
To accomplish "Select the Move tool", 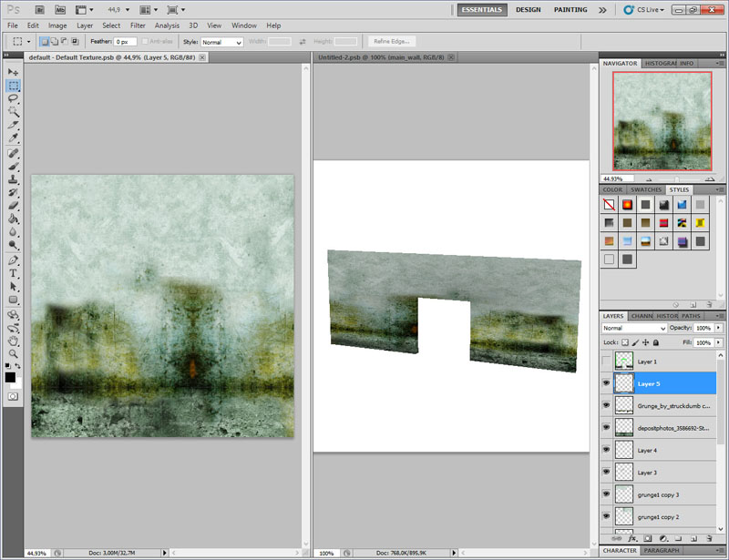I will click(x=14, y=71).
